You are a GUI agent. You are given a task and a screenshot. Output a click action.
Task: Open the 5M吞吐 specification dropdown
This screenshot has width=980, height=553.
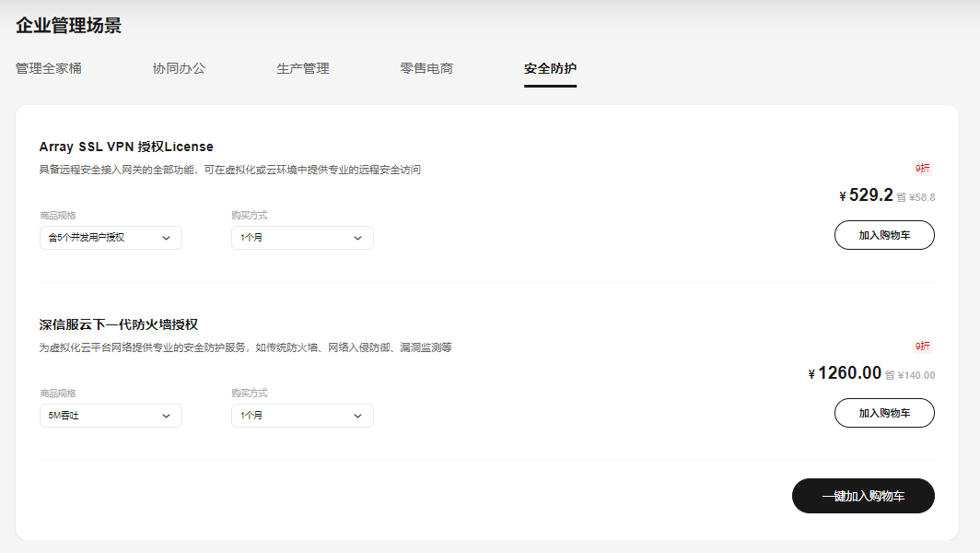pos(110,415)
